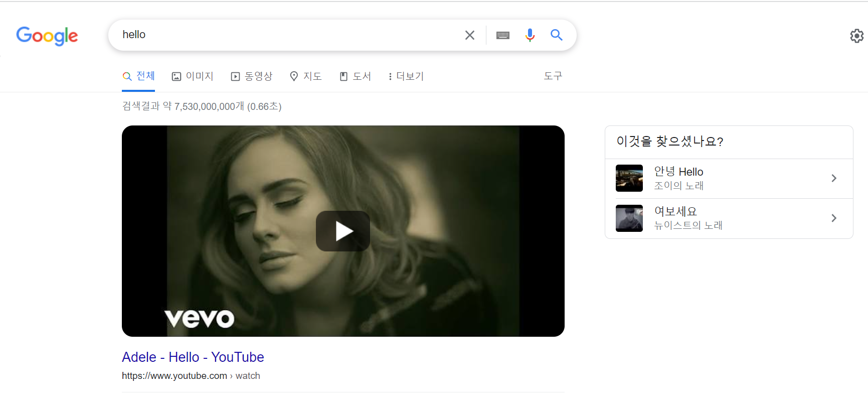This screenshot has height=405, width=868.
Task: Expand the 여보세요 row chevron
Action: [834, 218]
